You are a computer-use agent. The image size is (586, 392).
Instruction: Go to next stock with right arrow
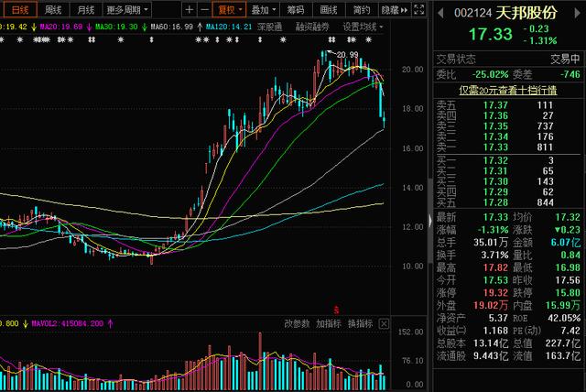tap(577, 13)
